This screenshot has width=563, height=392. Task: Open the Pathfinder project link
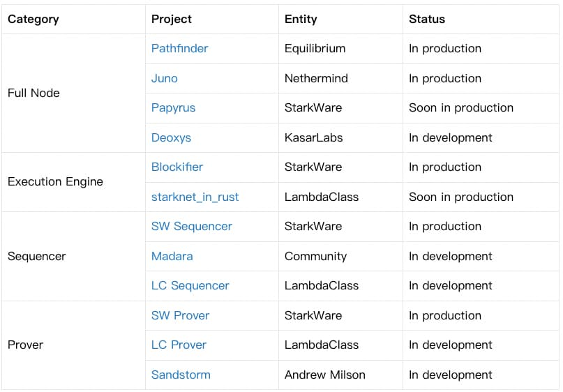(179, 48)
